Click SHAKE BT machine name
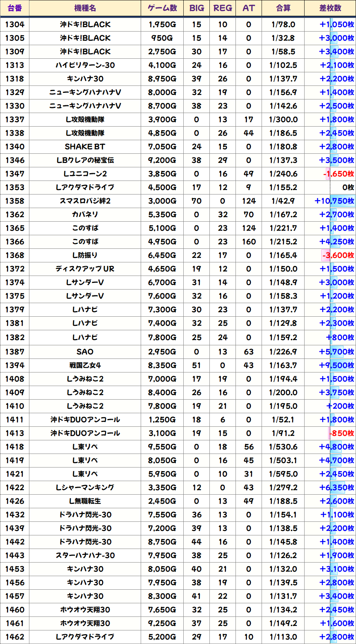Viewport: 356px width, 644px height. (85, 147)
